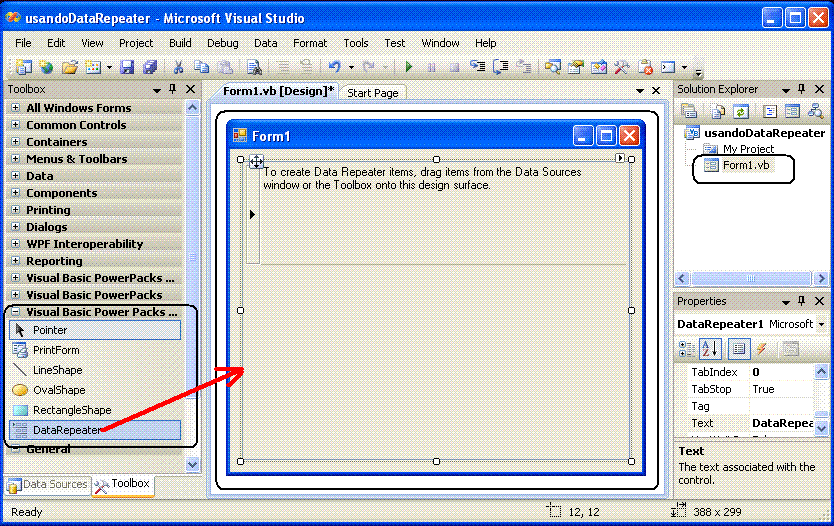Expand the Printing toolbox group
The width and height of the screenshot is (834, 526).
15,210
